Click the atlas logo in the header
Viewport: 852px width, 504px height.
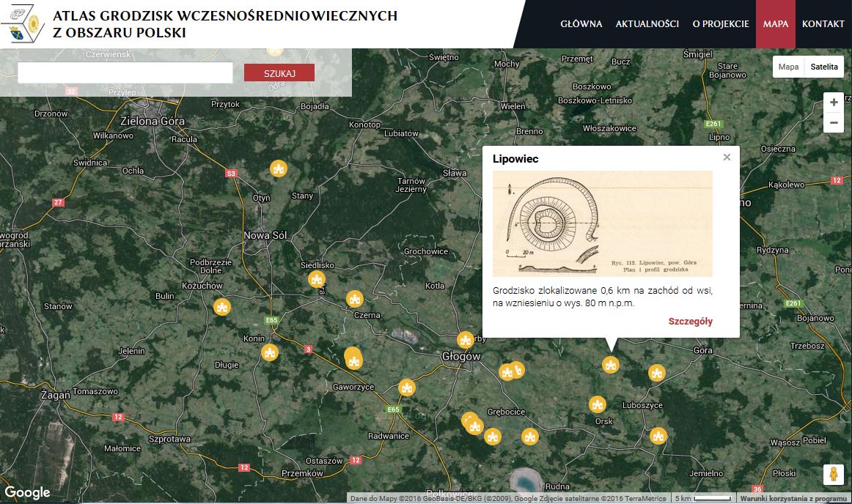[x=23, y=24]
